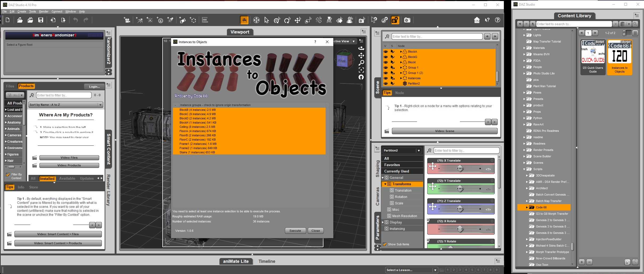Hide the Group 1 (2) node
The height and width of the screenshot is (274, 644).
[x=386, y=73]
